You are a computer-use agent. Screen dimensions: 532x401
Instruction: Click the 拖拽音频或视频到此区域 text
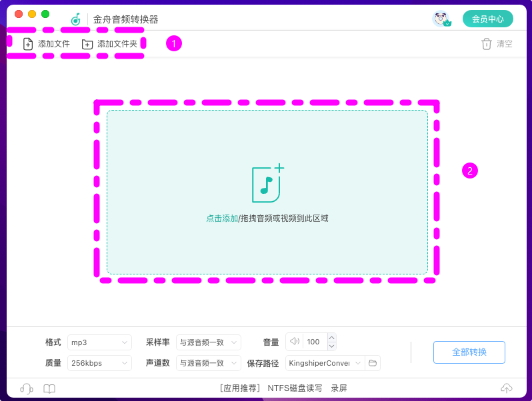point(284,218)
